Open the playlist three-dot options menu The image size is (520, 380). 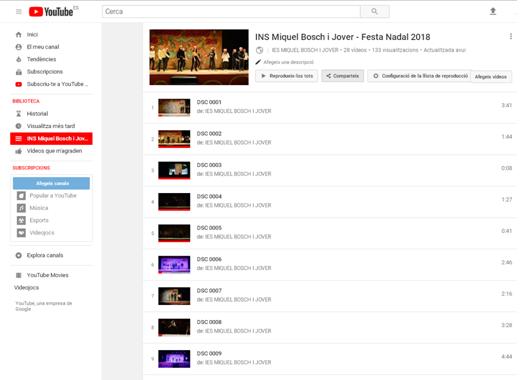point(511,36)
